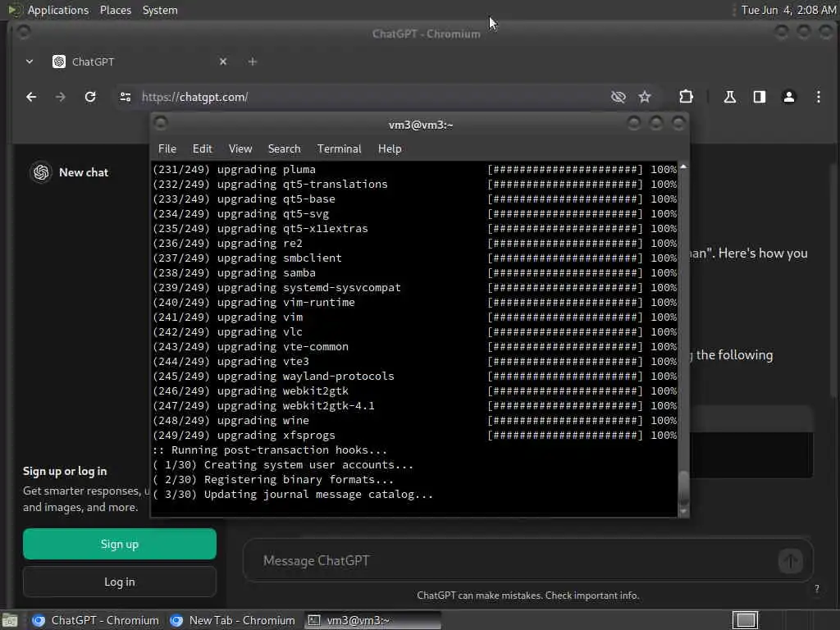The image size is (840, 630).
Task: Open the terminal window menu icon
Action: pyautogui.click(x=161, y=124)
